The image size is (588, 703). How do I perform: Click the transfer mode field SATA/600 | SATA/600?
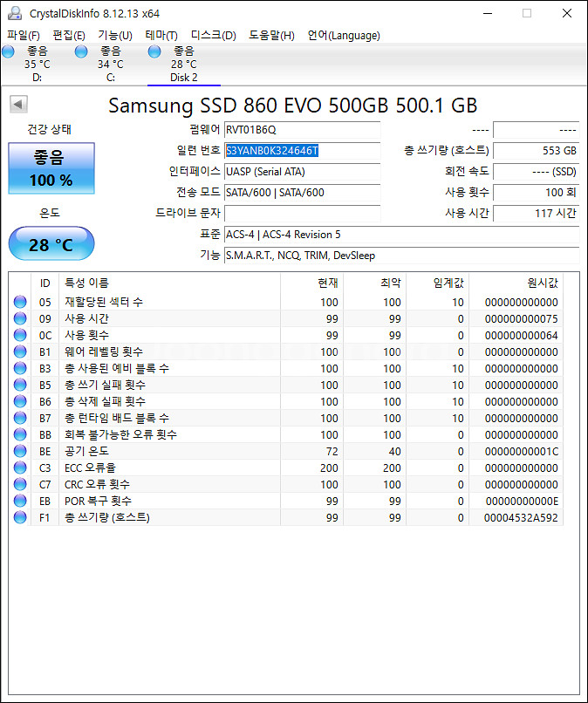point(303,193)
